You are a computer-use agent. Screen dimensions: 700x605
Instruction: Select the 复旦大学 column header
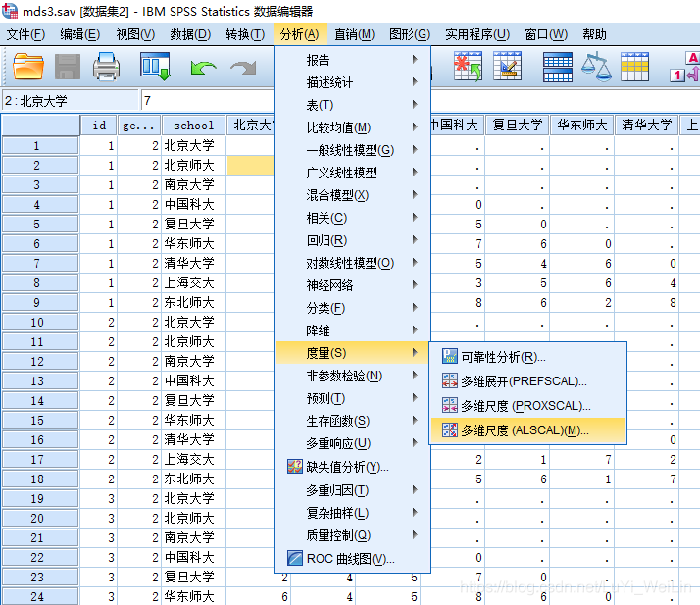point(518,125)
